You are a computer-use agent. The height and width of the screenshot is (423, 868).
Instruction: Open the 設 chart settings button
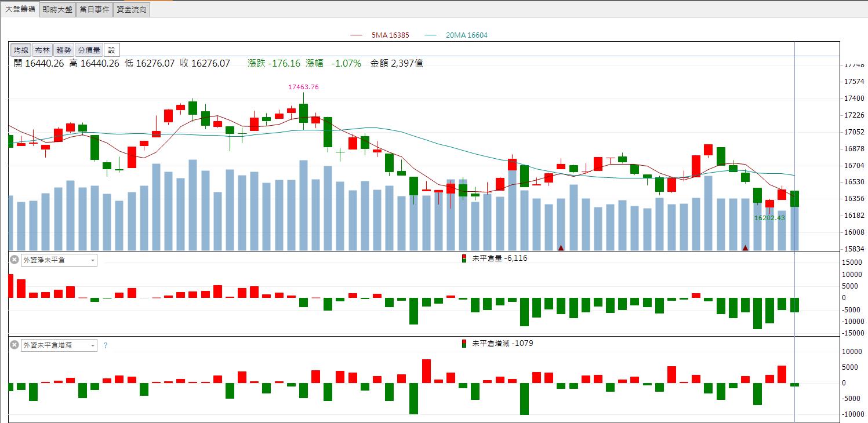(x=112, y=50)
